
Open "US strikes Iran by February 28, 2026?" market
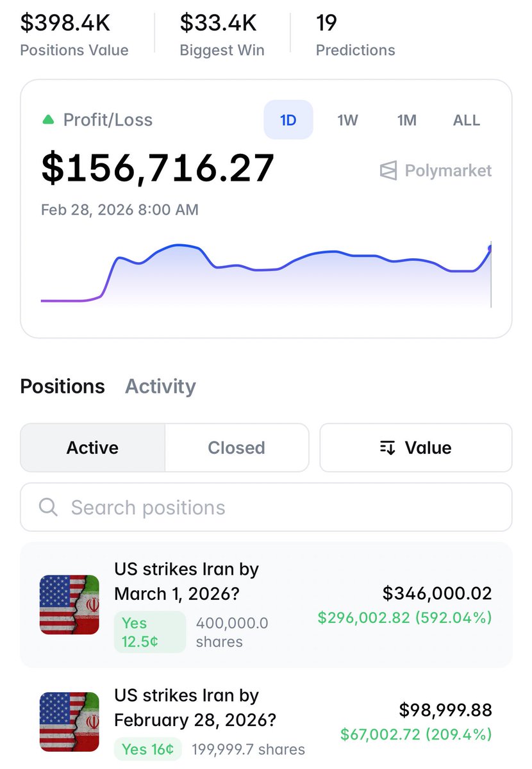tap(195, 707)
